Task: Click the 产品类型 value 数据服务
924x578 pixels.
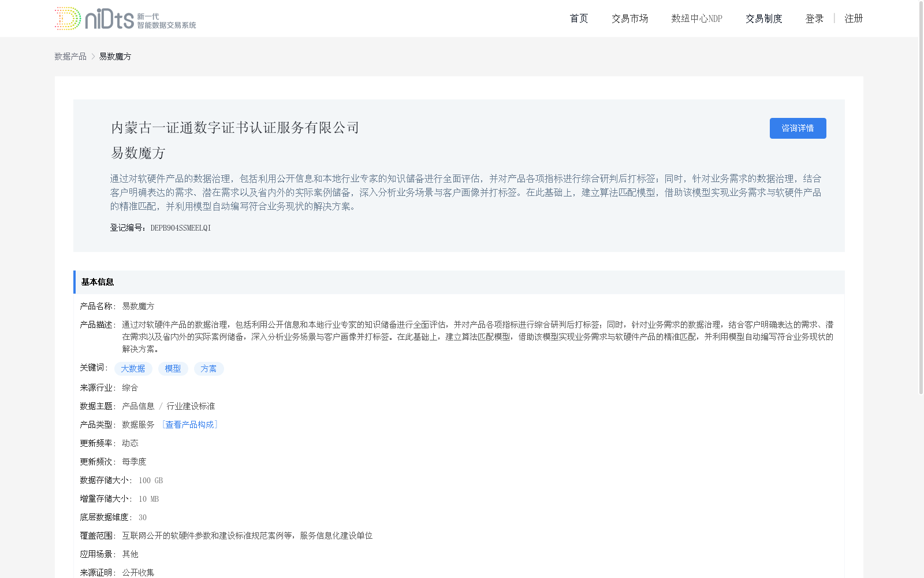Action: click(138, 425)
